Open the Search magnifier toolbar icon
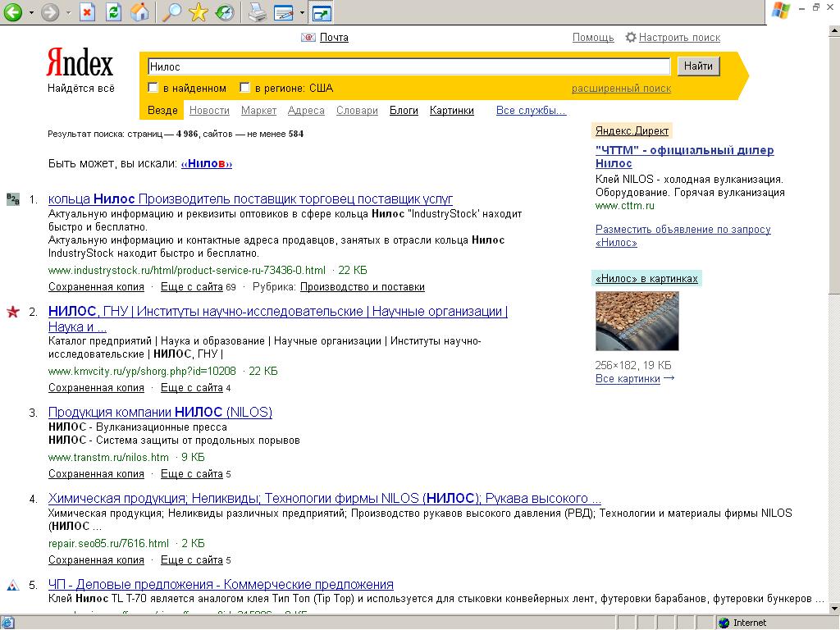 (x=171, y=11)
